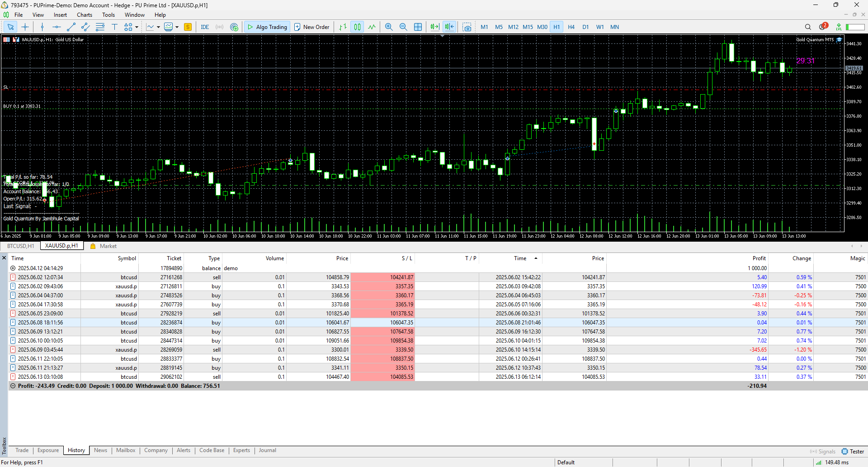
Task: Switch to the BTCUSD,H1 chart tab
Action: (21, 246)
